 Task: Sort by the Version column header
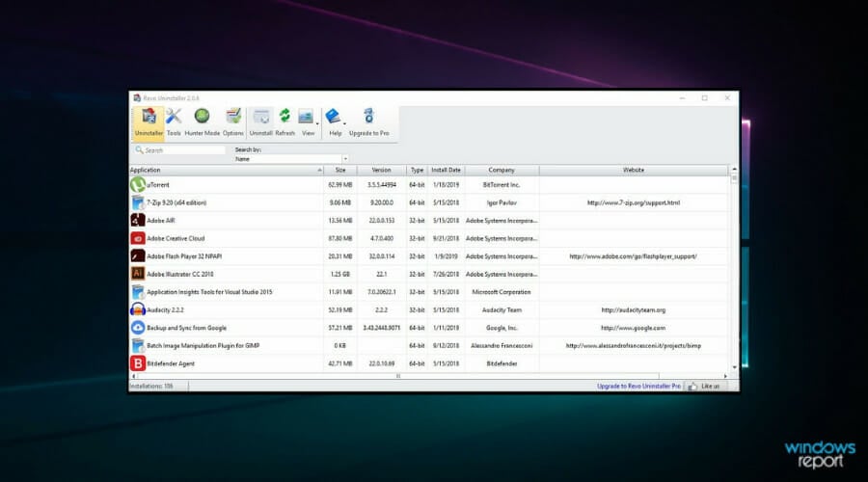tap(381, 170)
